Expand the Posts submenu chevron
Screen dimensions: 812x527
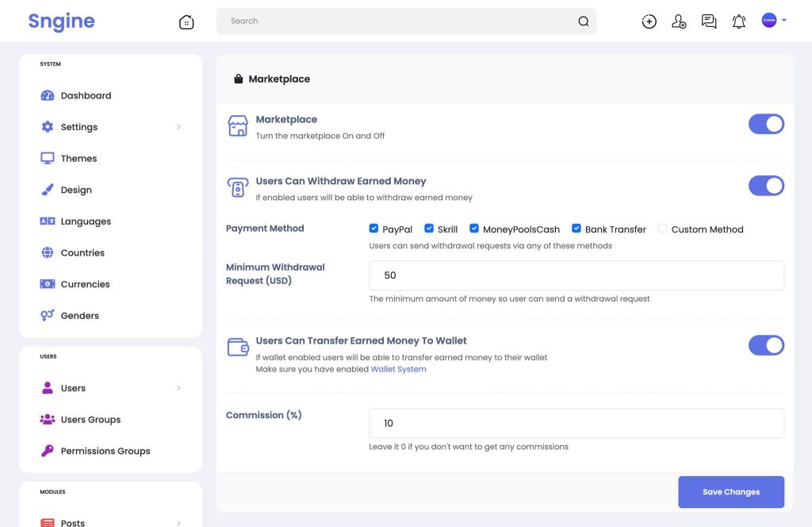tap(178, 523)
